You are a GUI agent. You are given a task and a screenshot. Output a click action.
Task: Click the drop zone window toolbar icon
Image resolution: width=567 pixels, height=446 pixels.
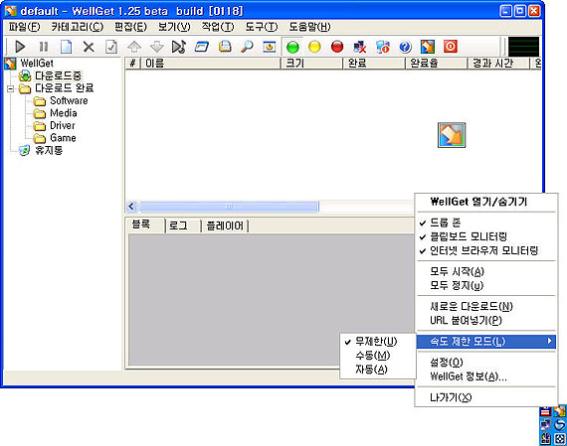coord(269,47)
